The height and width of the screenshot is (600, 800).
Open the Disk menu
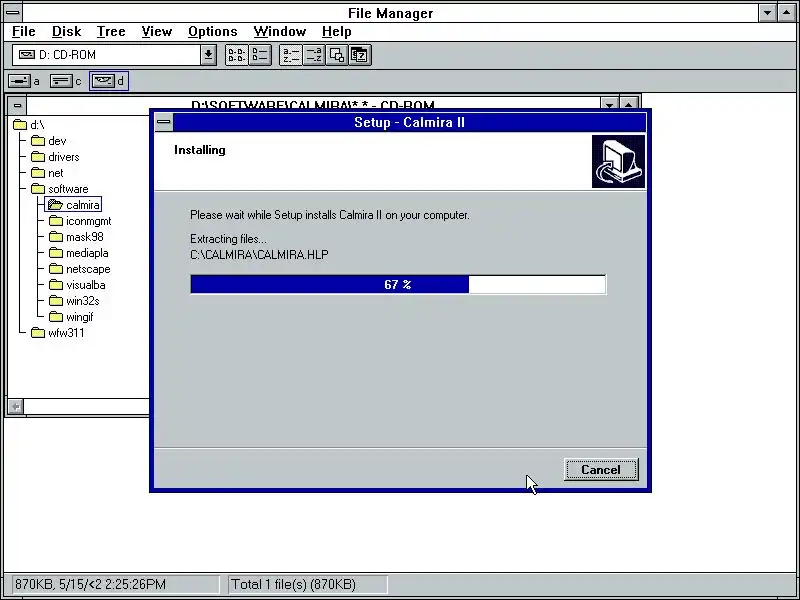pyautogui.click(x=66, y=32)
